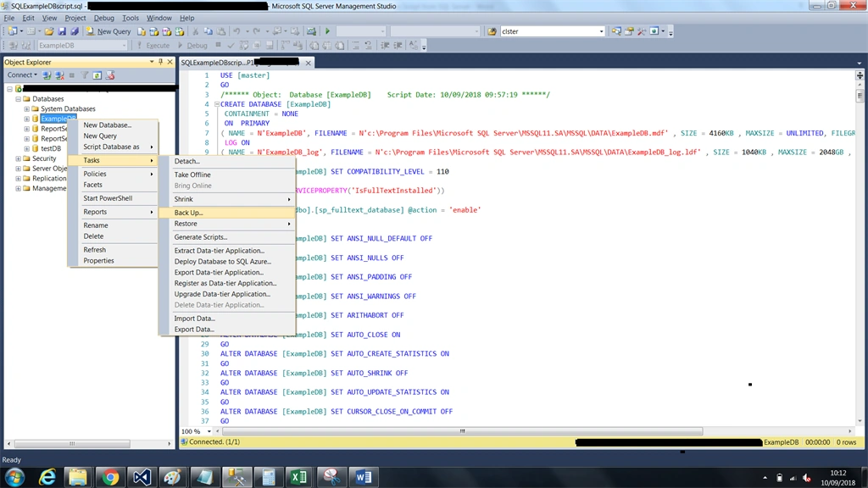Click the editor horizontal scrollbar

point(462,431)
